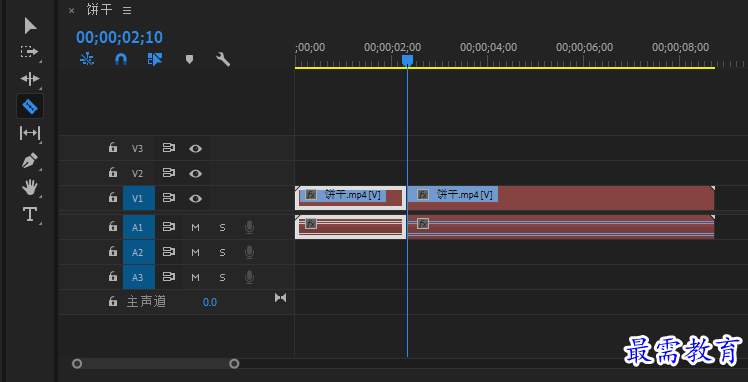Hide track V1 output eye

(195, 198)
